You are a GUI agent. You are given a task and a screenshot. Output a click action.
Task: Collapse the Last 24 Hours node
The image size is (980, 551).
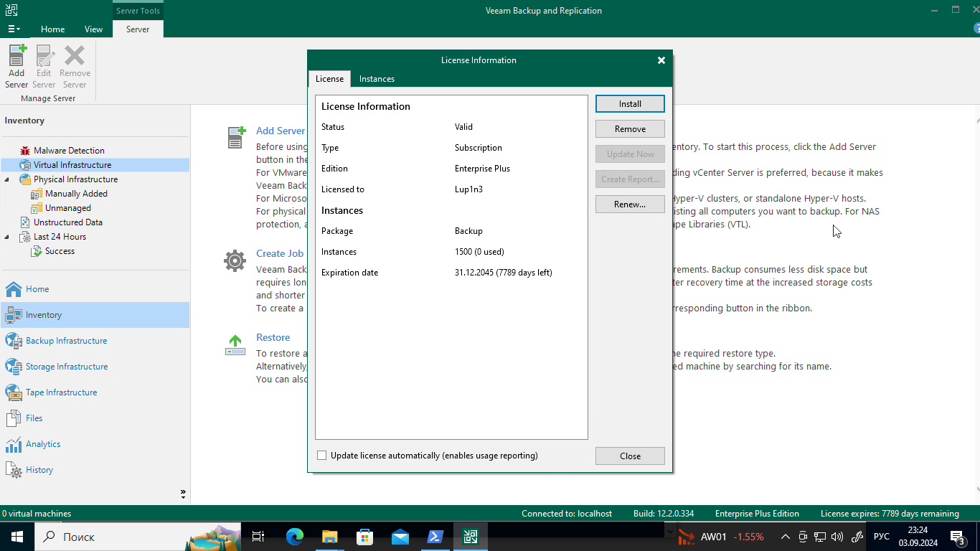7,237
